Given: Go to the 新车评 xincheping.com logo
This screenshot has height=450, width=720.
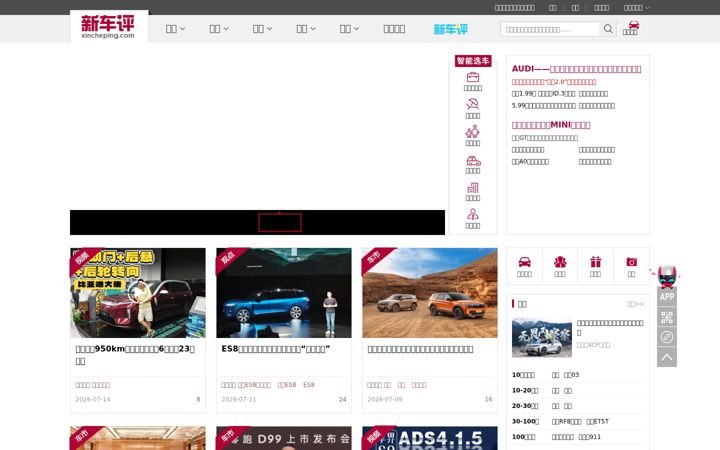Looking at the screenshot, I should click(x=108, y=27).
